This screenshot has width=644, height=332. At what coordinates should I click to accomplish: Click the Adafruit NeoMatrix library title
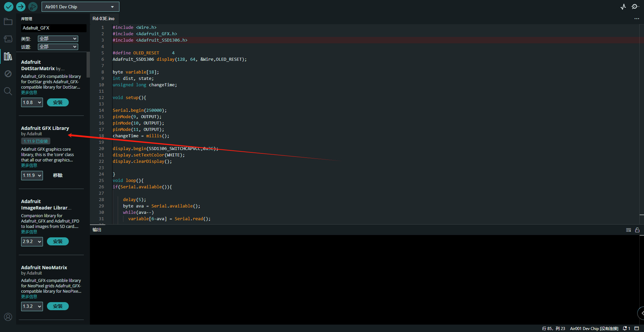(44, 268)
